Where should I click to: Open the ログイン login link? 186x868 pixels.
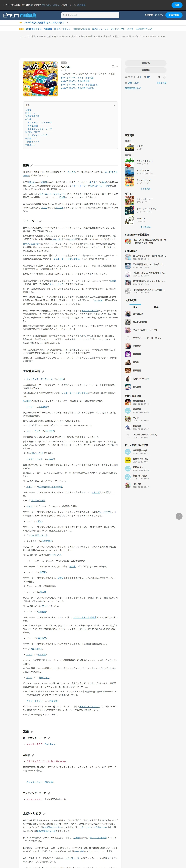[x=159, y=15]
